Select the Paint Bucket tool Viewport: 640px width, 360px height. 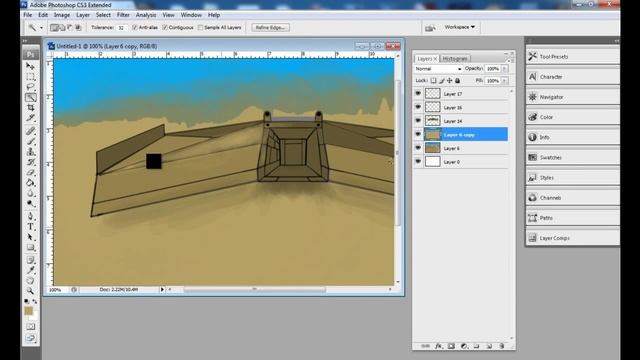click(30, 182)
